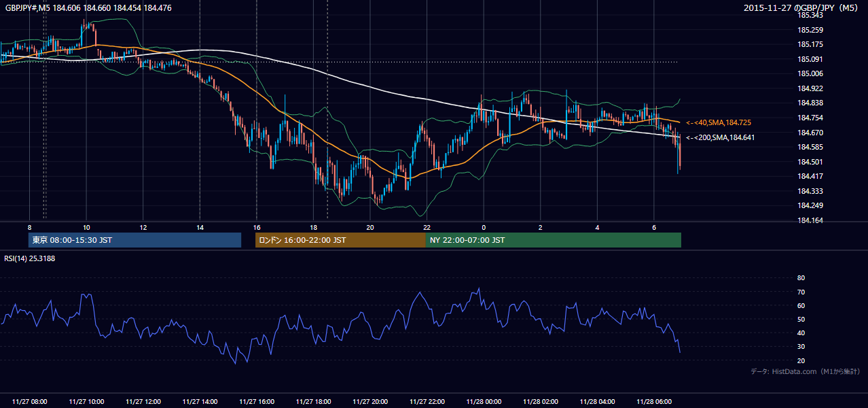Click price axis label 184.417
The width and height of the screenshot is (868, 408).
(810, 176)
